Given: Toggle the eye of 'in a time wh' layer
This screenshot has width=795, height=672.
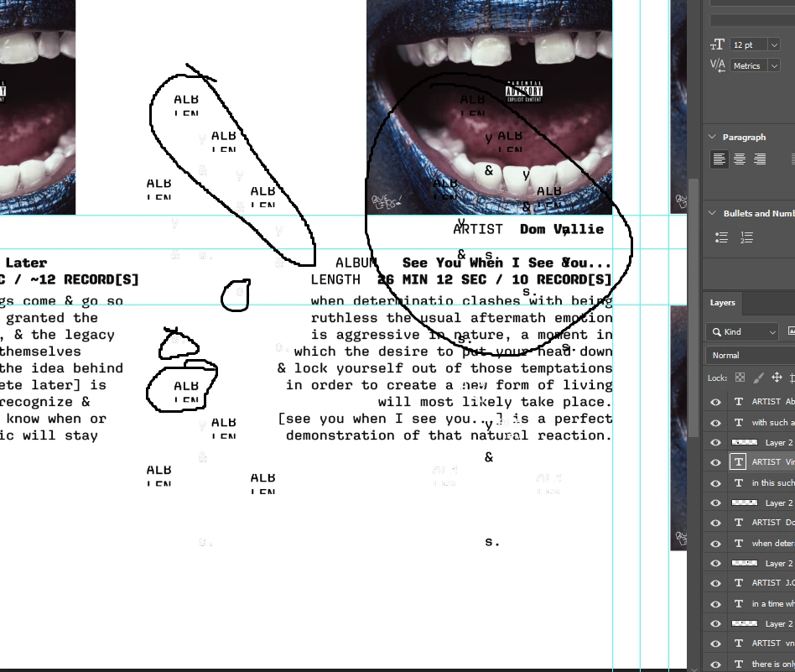Looking at the screenshot, I should point(715,603).
